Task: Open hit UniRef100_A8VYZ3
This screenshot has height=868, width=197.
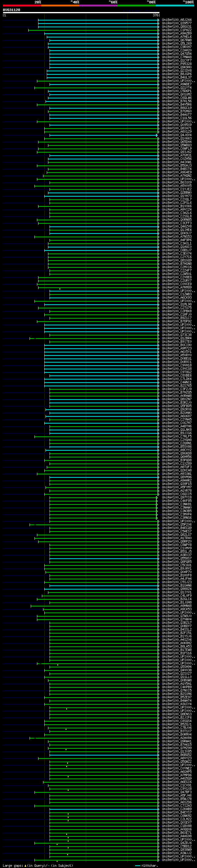Action: point(177,758)
